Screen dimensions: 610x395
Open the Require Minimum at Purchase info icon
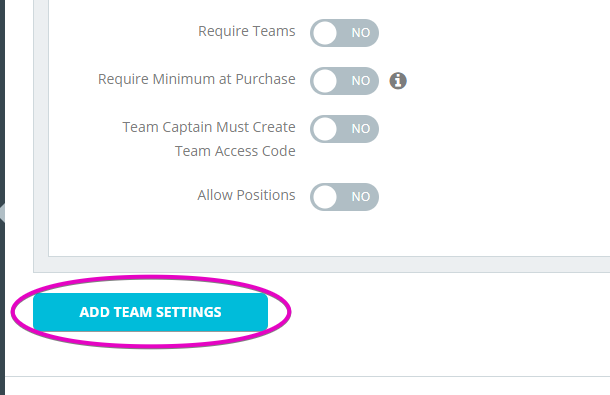(x=398, y=81)
